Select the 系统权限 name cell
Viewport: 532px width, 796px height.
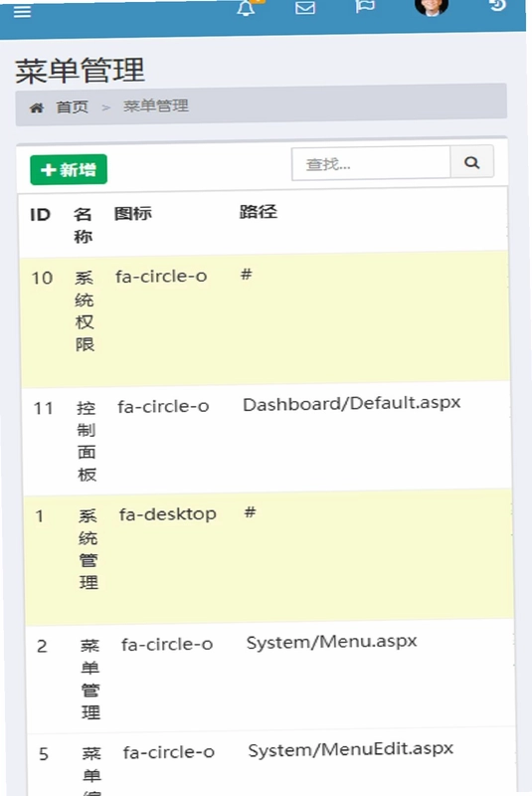point(85,311)
